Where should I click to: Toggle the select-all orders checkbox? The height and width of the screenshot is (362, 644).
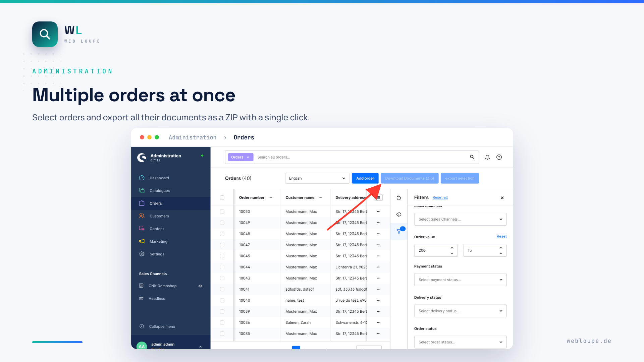(x=222, y=197)
